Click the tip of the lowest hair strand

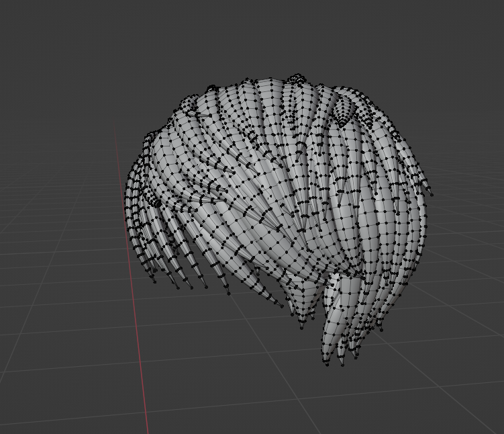(327, 363)
